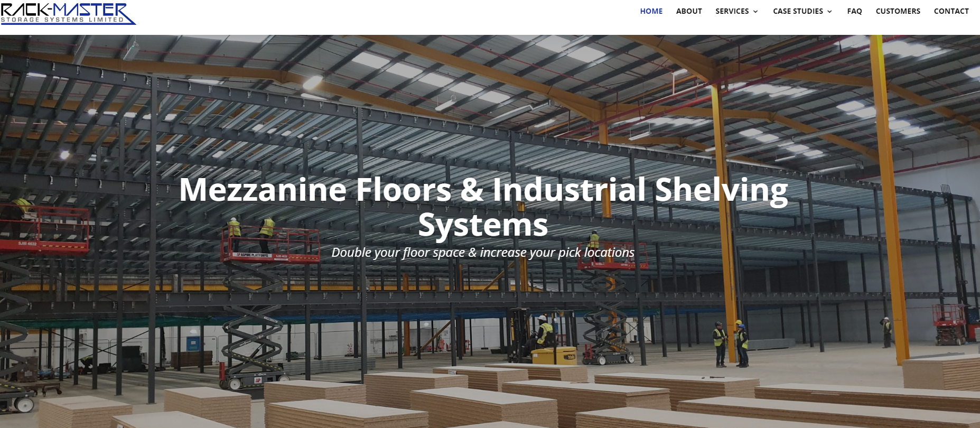Image resolution: width=980 pixels, height=428 pixels.
Task: Click the Aspire Platforms sign on the lift
Action: [x=253, y=255]
